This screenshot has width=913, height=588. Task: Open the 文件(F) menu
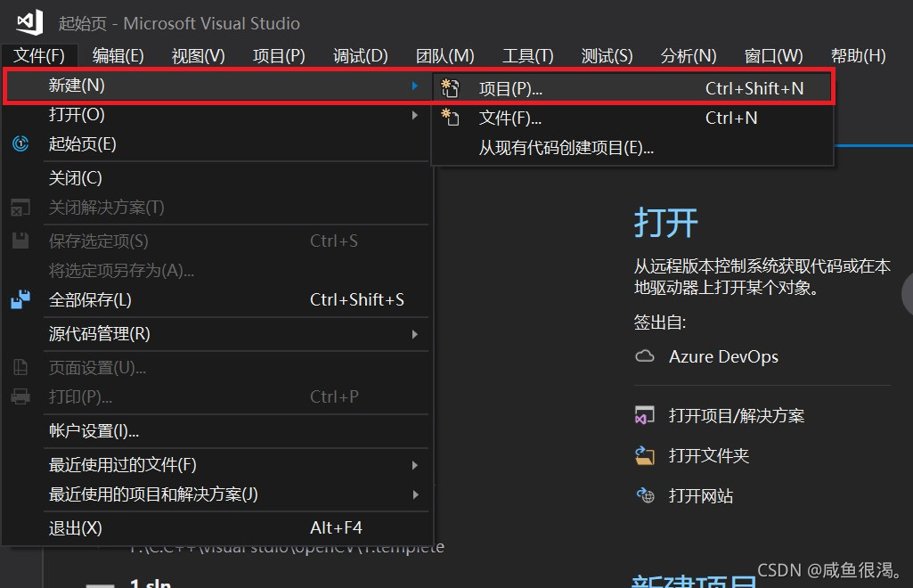tap(39, 56)
